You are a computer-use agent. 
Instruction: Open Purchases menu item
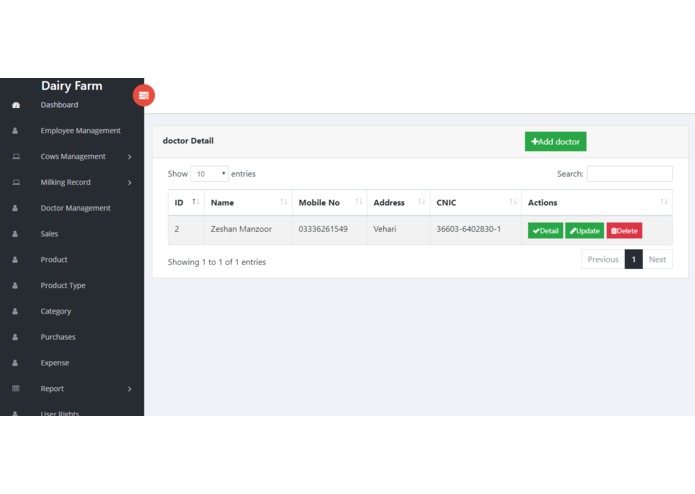click(x=58, y=337)
